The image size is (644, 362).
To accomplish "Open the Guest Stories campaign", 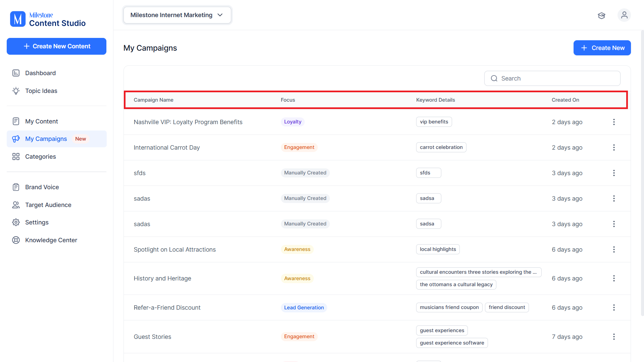I will click(x=152, y=337).
